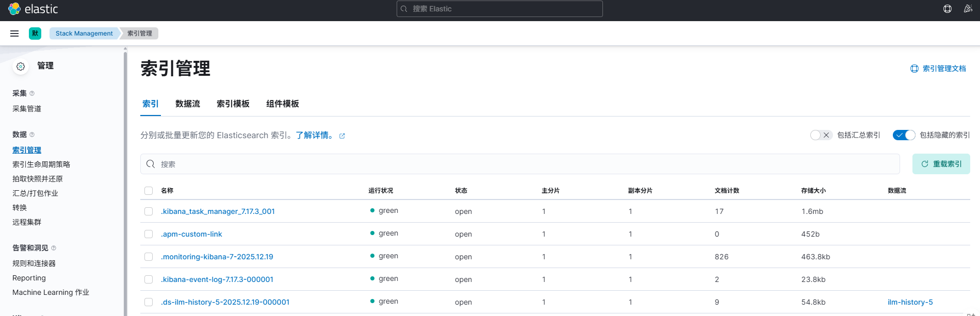
Task: Check the .ds-ilm-history-5 row checkbox
Action: click(x=149, y=302)
